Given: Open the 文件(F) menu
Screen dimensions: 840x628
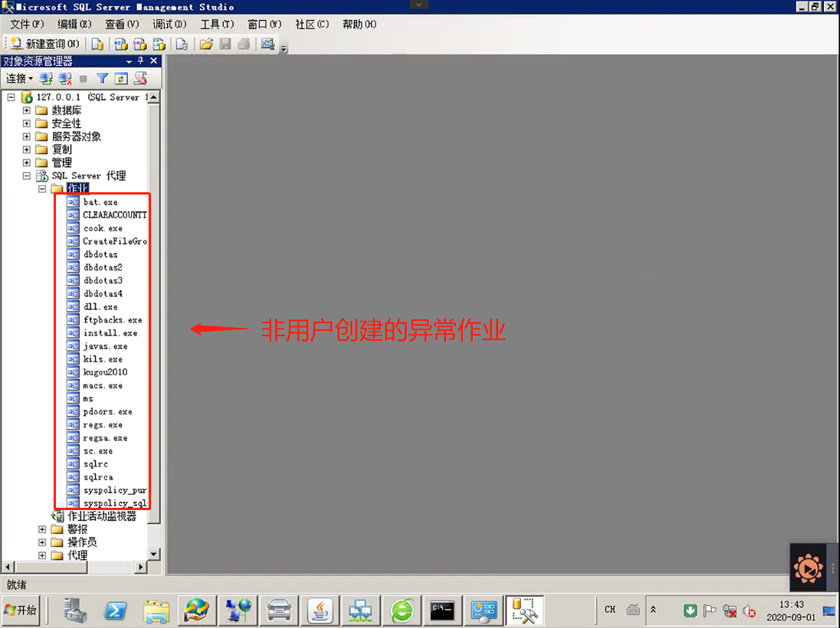Looking at the screenshot, I should tap(27, 24).
